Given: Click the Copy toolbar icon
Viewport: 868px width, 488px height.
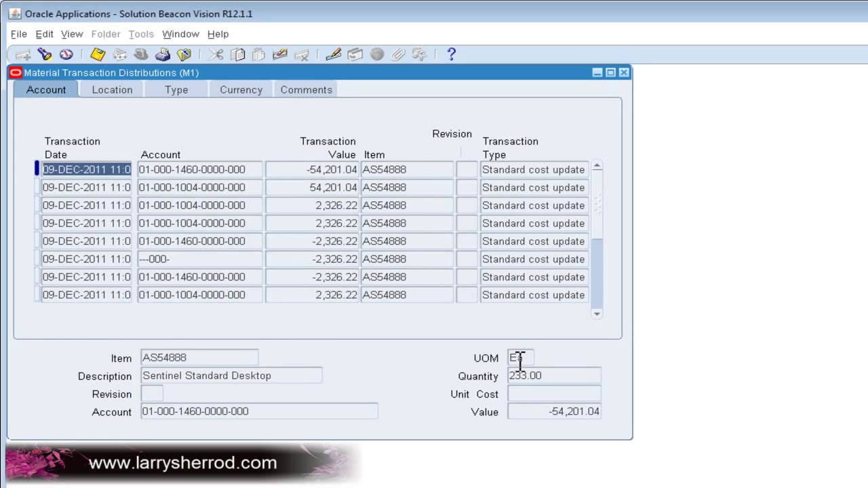Looking at the screenshot, I should click(x=237, y=55).
